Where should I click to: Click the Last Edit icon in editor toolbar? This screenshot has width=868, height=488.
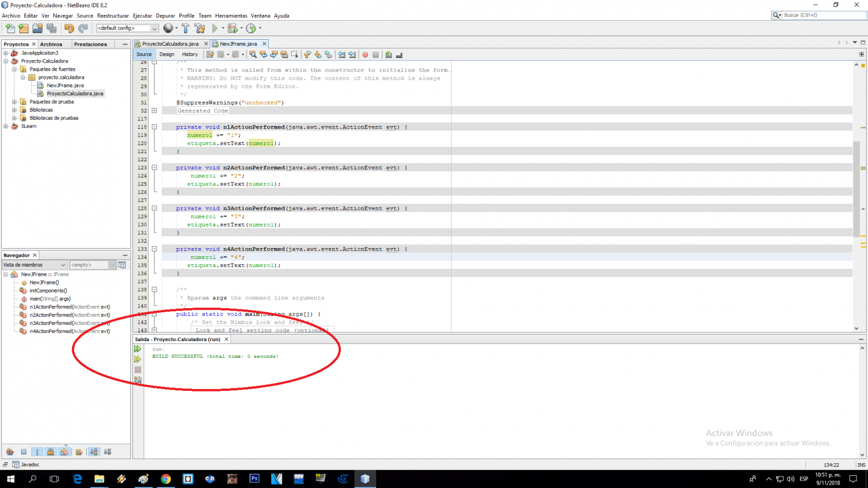click(210, 54)
